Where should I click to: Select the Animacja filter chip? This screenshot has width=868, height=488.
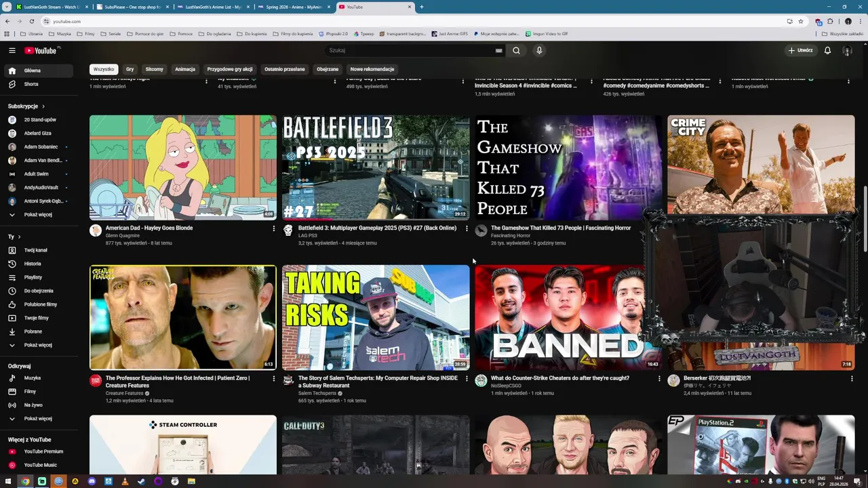pyautogui.click(x=185, y=69)
